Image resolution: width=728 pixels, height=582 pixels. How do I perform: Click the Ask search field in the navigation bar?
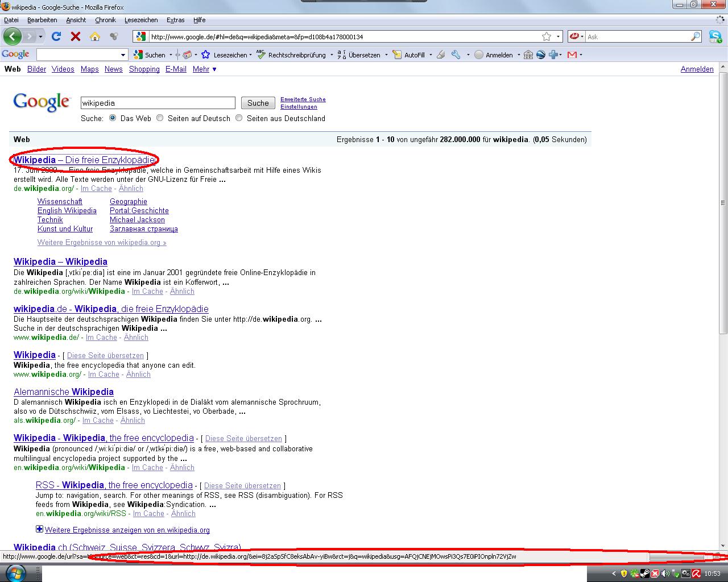pos(638,36)
